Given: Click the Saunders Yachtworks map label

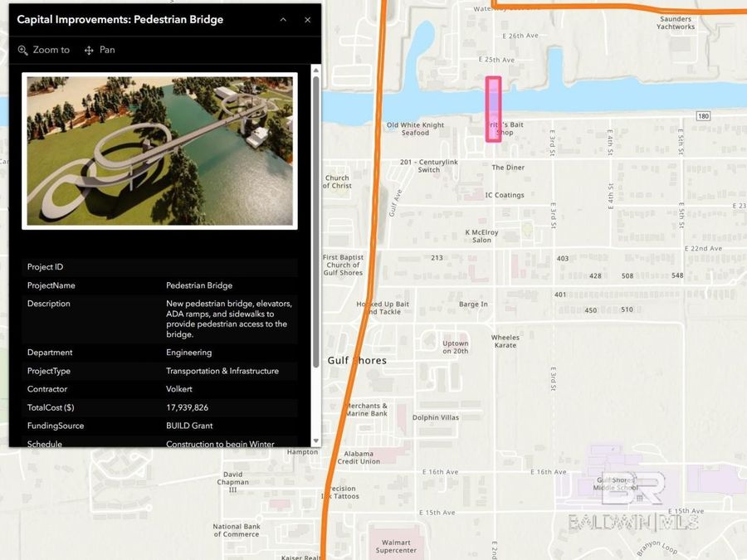Looking at the screenshot, I should click(x=676, y=22).
